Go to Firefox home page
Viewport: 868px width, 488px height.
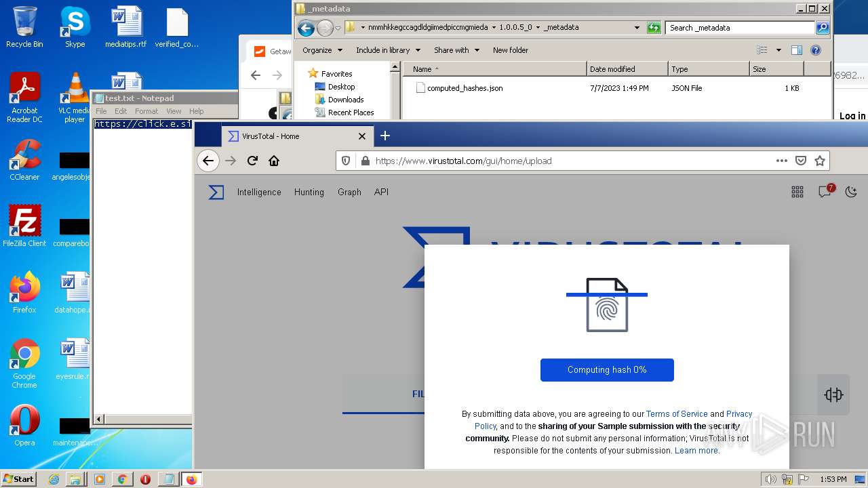274,161
